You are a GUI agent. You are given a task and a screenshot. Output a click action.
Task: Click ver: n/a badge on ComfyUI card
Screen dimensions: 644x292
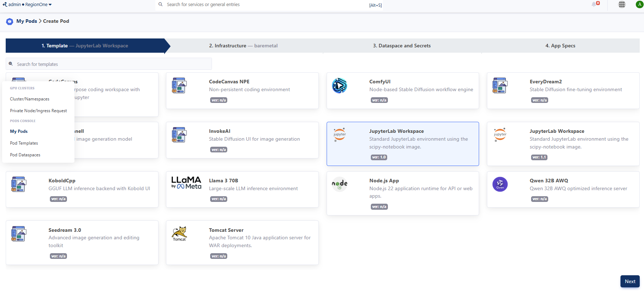click(379, 100)
